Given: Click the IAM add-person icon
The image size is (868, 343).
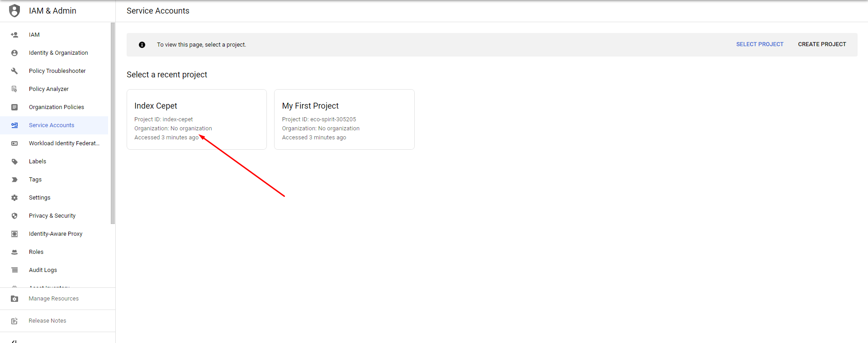Looking at the screenshot, I should [14, 35].
